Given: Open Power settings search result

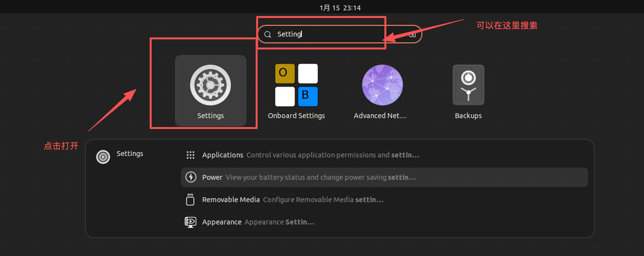Looking at the screenshot, I should [384, 177].
